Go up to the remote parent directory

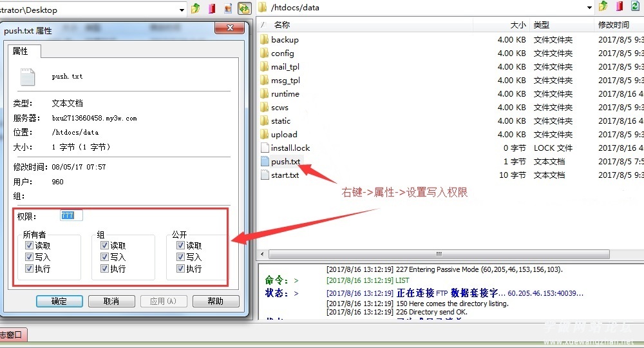(603, 7)
